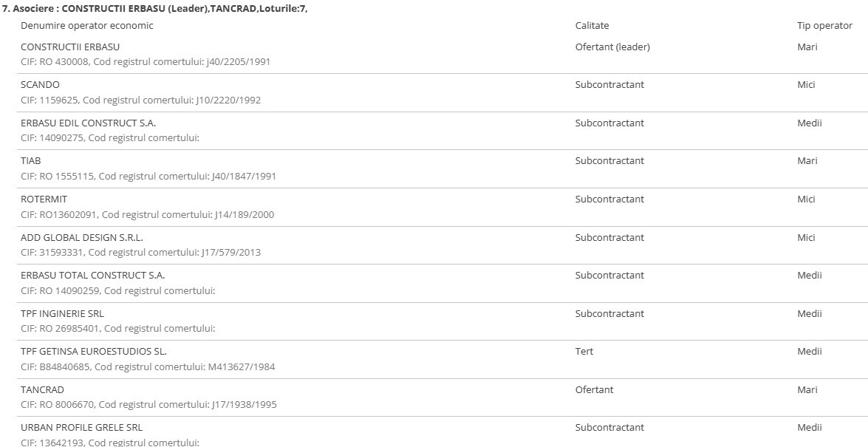Click the Ofertant (leader) role text
Image resolution: width=868 pixels, height=447 pixels.
(612, 47)
